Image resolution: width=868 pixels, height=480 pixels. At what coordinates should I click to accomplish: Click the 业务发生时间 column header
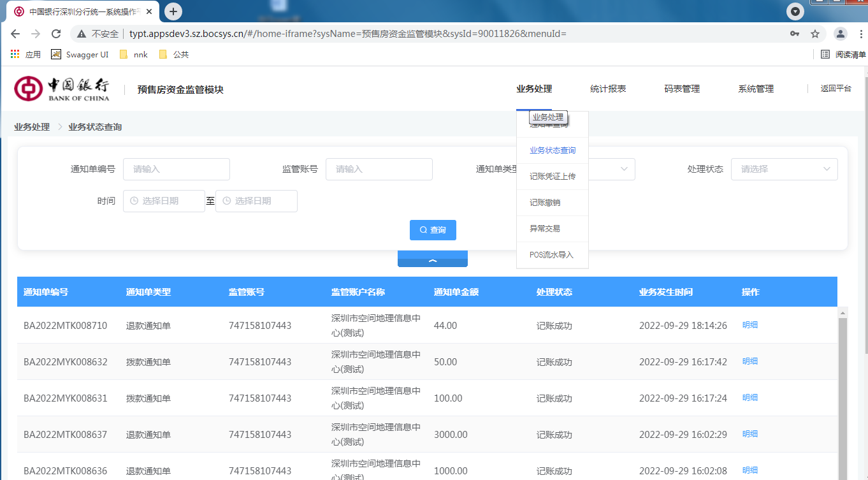[x=666, y=292]
